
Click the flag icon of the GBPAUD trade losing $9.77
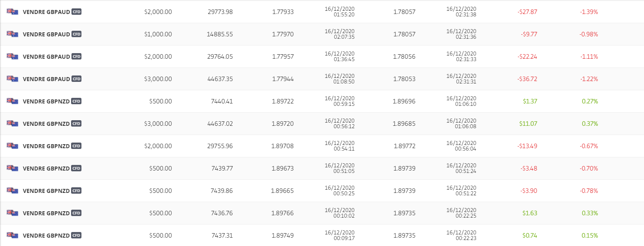tap(12, 34)
